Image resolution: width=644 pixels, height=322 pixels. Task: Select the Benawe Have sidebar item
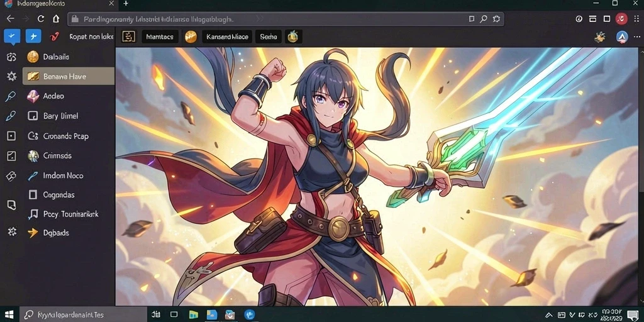[x=69, y=76]
